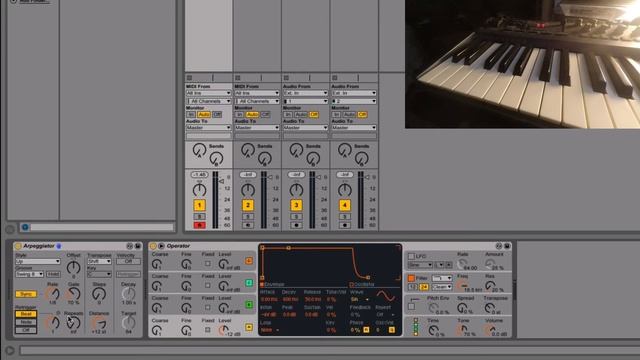Viewport: 640px width, 360px height.
Task: Set track 3 Monitor to Auto
Action: [301, 115]
